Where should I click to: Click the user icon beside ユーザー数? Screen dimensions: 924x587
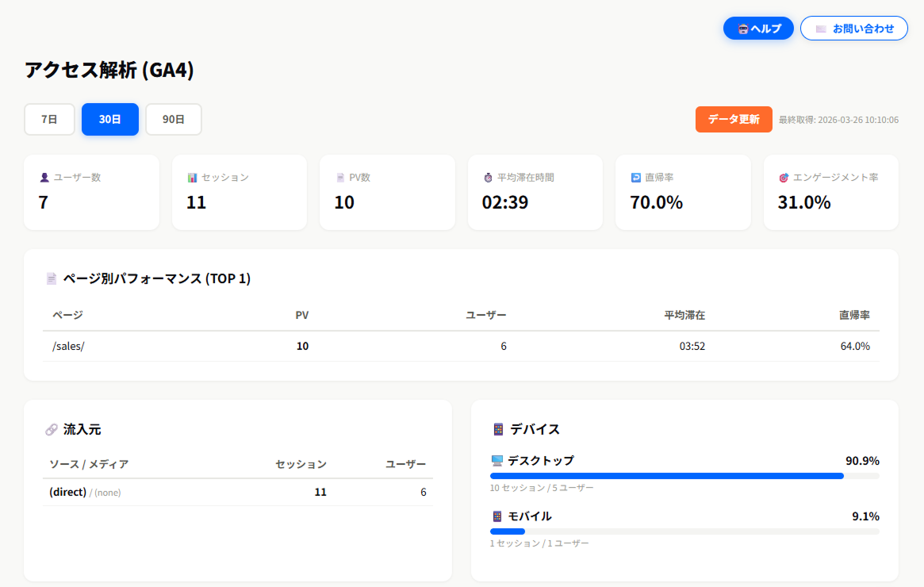pyautogui.click(x=44, y=178)
